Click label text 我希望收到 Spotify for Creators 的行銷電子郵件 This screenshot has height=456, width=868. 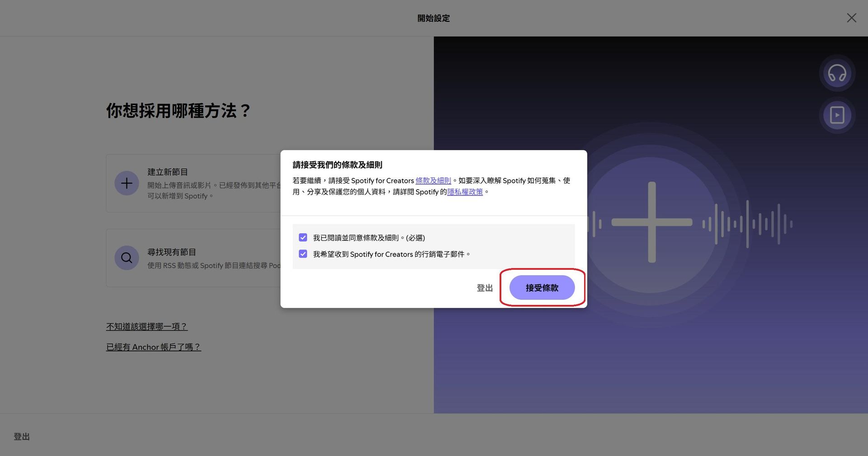[x=392, y=254]
